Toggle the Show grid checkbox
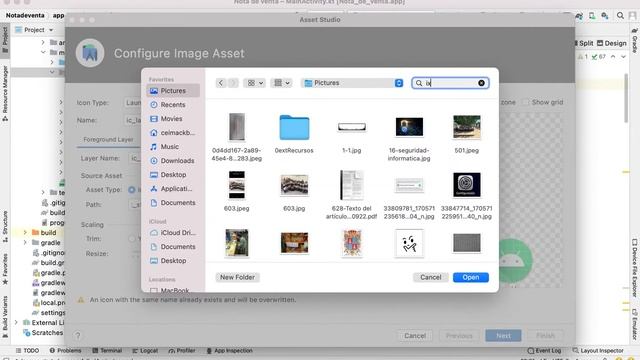The width and height of the screenshot is (640, 360). click(x=525, y=102)
